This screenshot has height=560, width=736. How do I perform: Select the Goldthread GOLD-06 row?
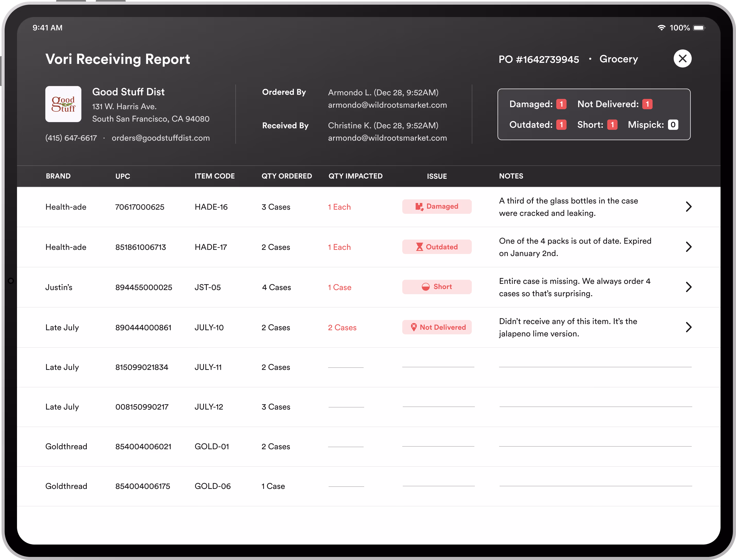tap(212, 486)
